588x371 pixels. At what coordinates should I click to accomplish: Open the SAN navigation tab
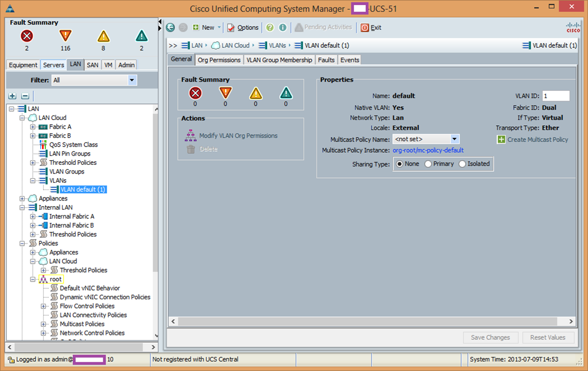coord(92,65)
